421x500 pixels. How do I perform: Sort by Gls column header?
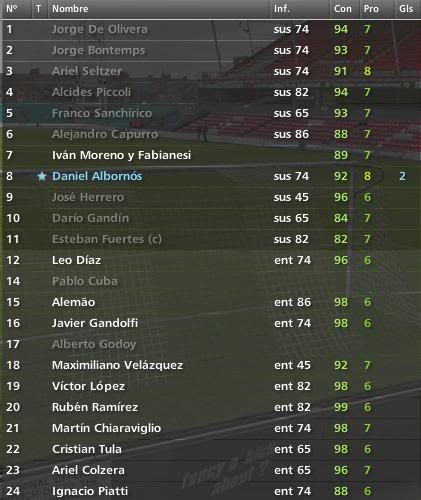point(406,9)
